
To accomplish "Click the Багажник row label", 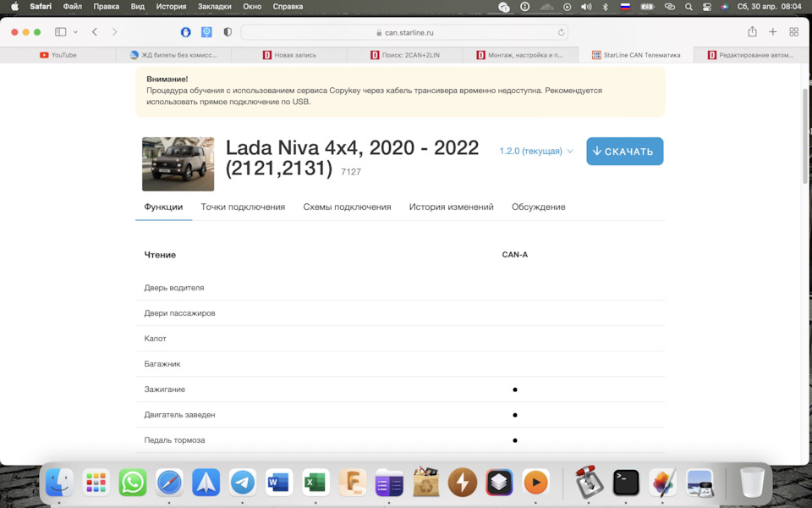I will click(x=162, y=364).
